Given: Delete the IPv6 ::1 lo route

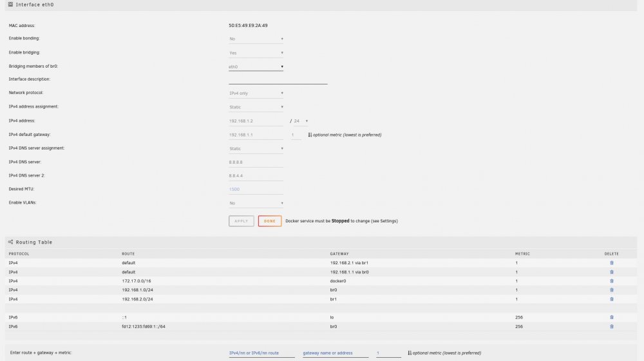Looking at the screenshot, I should coord(612,317).
